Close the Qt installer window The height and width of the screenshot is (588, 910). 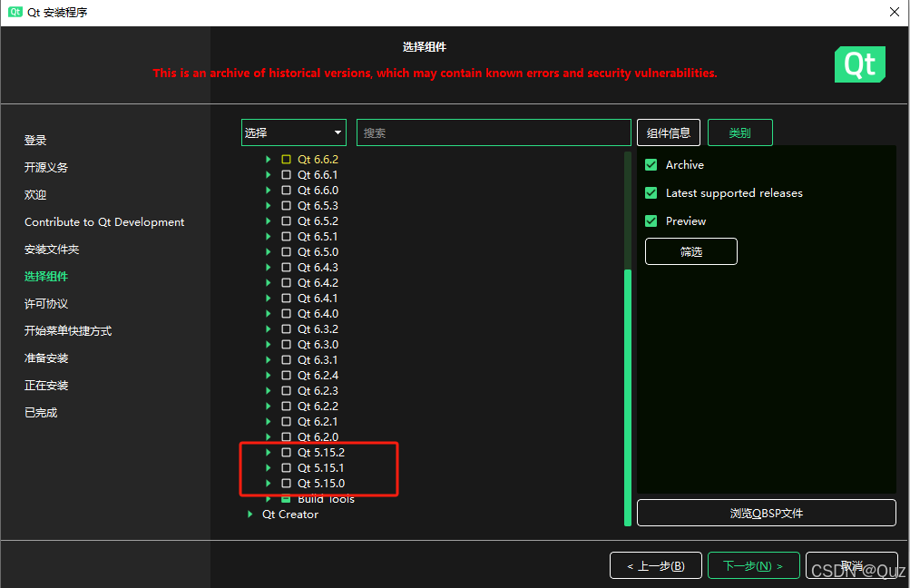pos(895,12)
